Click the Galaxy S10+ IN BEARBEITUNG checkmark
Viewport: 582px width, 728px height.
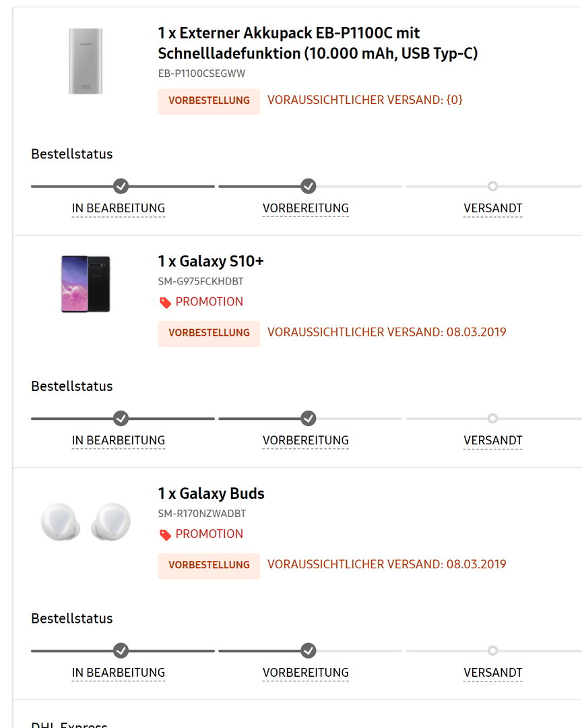point(121,419)
